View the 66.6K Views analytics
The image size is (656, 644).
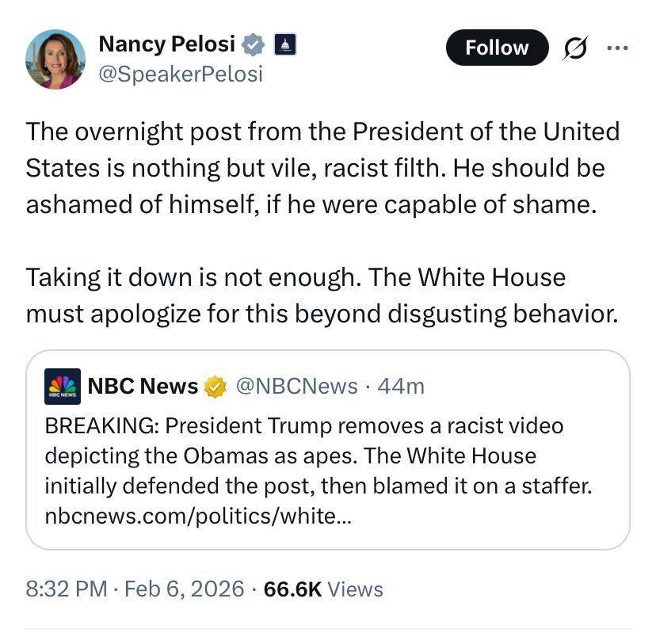pyautogui.click(x=324, y=589)
